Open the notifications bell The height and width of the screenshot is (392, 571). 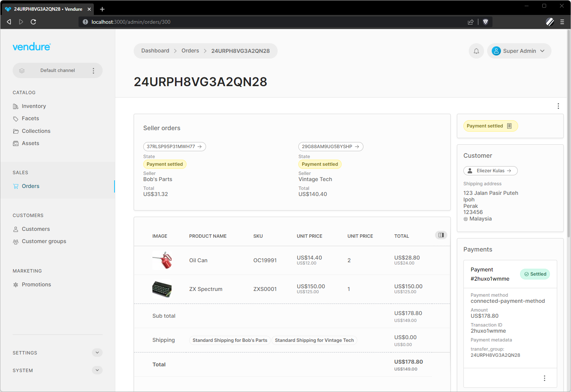pos(476,51)
